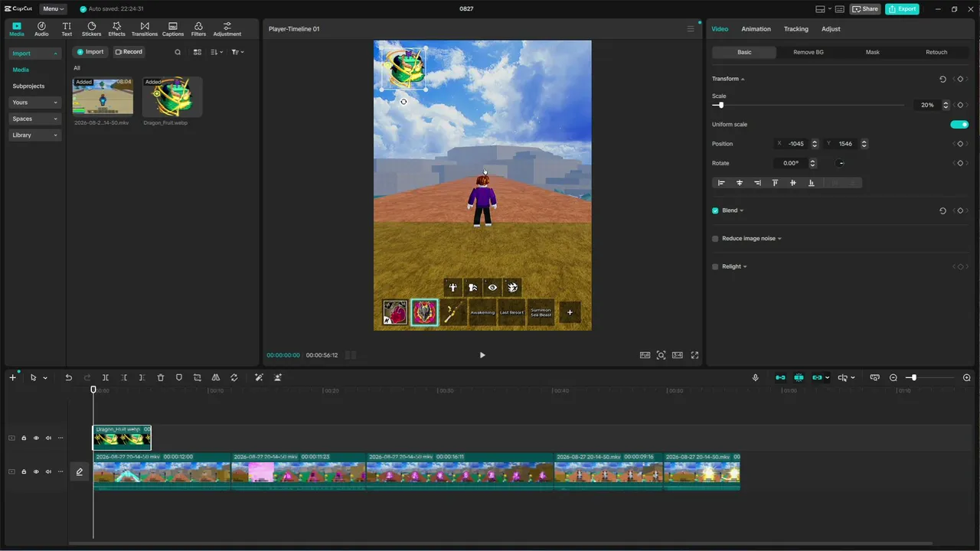
Task: Click the zoom out timeline icon
Action: (893, 377)
